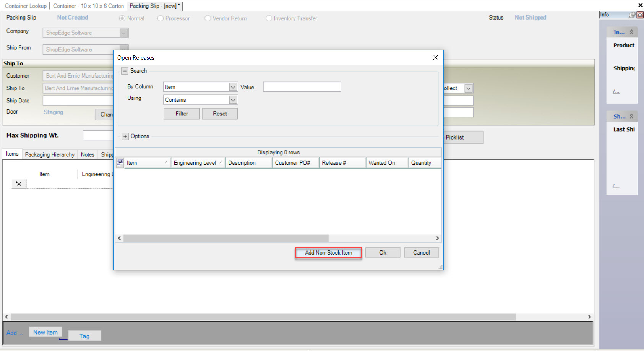Image resolution: width=644 pixels, height=351 pixels.
Task: Click the Ship Date field
Action: (78, 101)
